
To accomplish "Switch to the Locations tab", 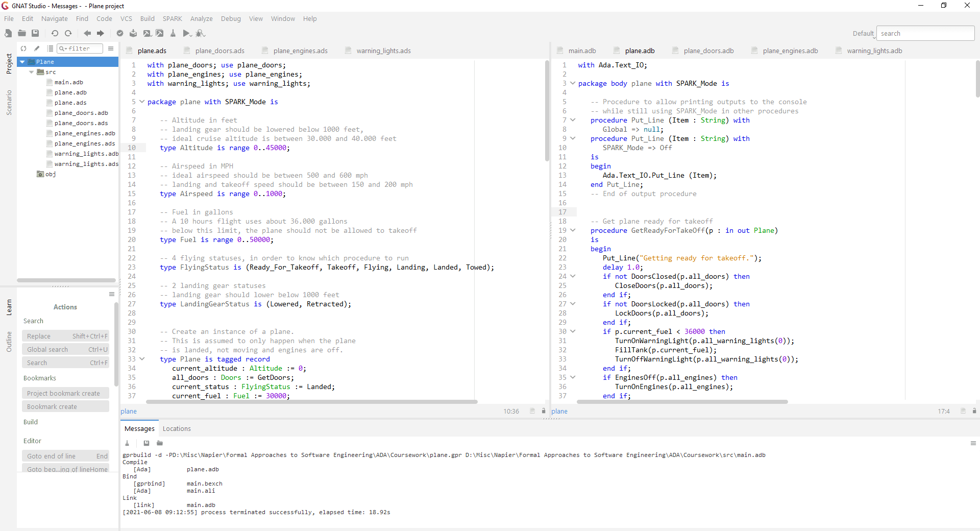I will tap(176, 428).
